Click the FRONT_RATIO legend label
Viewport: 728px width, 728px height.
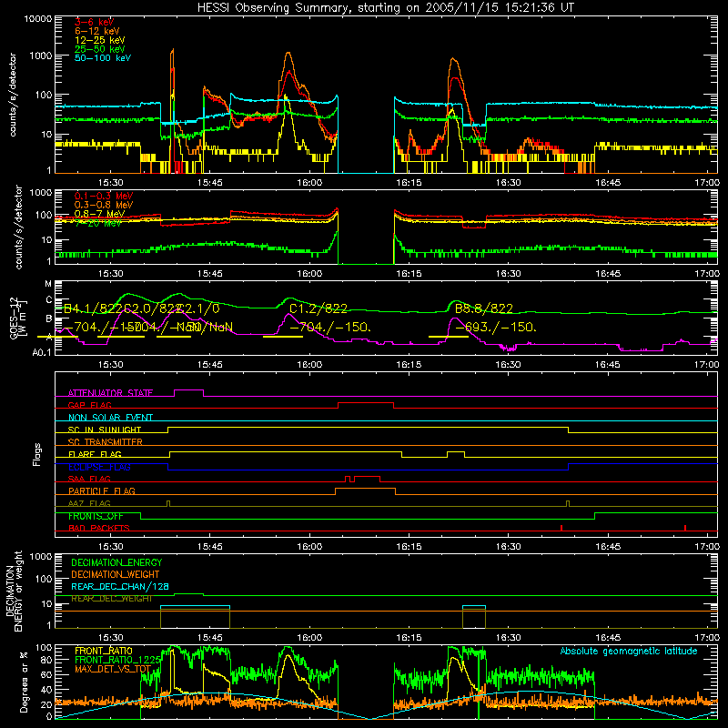[x=104, y=652]
